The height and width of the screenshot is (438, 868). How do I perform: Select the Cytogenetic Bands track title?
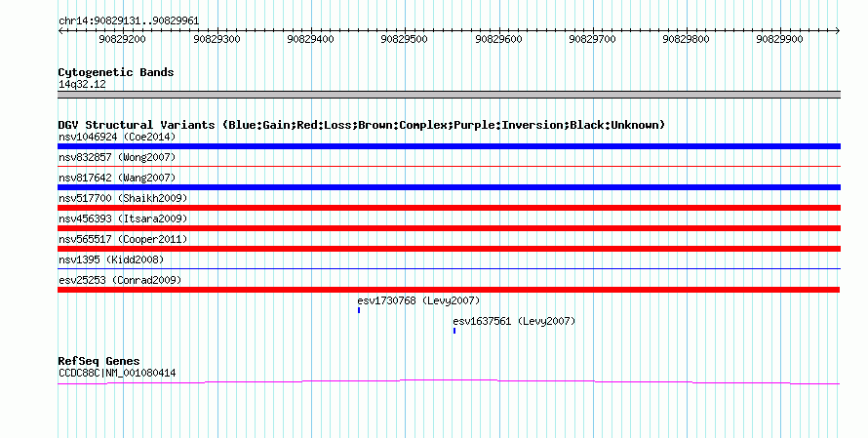coord(116,72)
